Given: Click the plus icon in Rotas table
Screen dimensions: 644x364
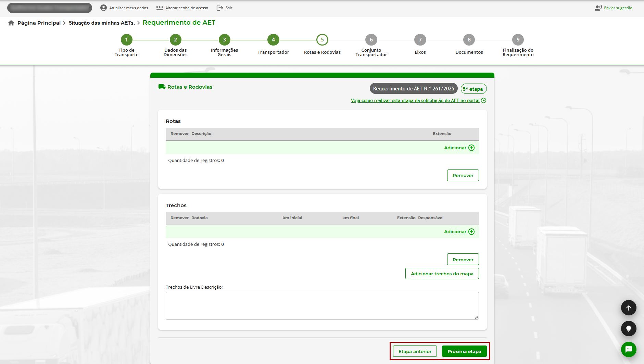Looking at the screenshot, I should pos(471,148).
